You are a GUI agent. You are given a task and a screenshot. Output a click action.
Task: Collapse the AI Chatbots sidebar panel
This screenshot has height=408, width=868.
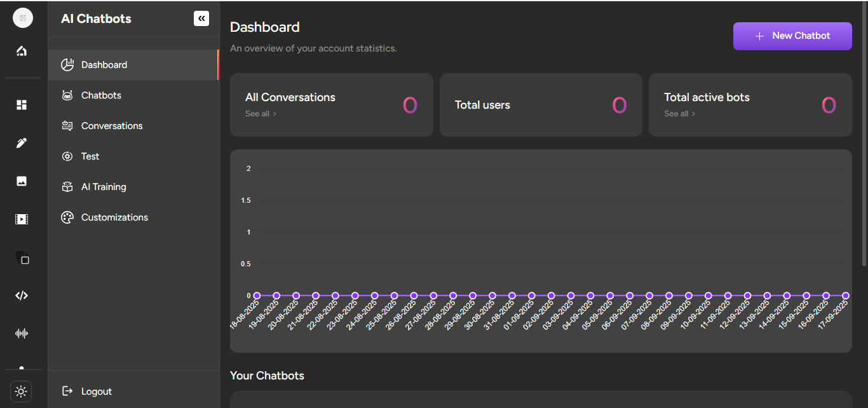201,18
